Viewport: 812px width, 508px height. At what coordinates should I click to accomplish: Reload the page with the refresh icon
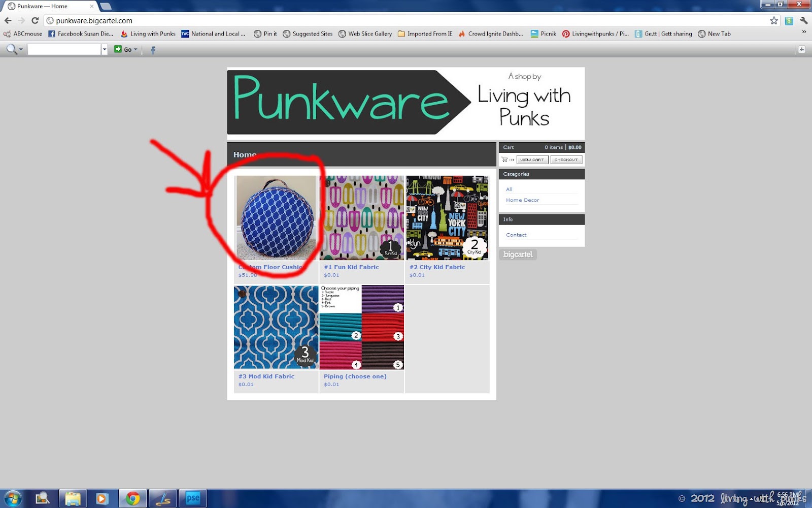pos(35,20)
